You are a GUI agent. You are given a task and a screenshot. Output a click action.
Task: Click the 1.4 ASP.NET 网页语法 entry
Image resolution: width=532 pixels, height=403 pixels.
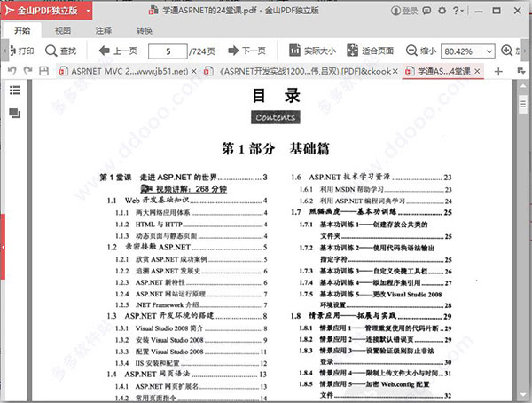pos(187,374)
